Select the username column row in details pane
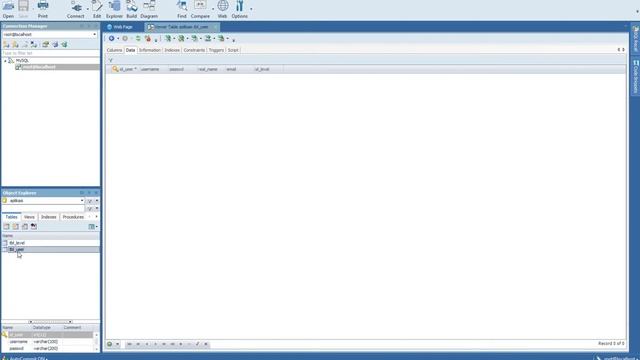The image size is (640, 360). (x=48, y=342)
